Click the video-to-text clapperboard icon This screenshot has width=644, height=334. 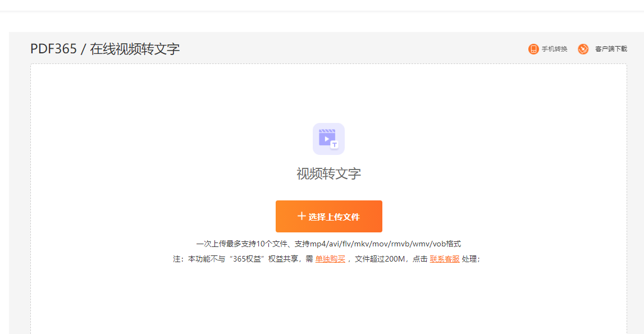(328, 139)
